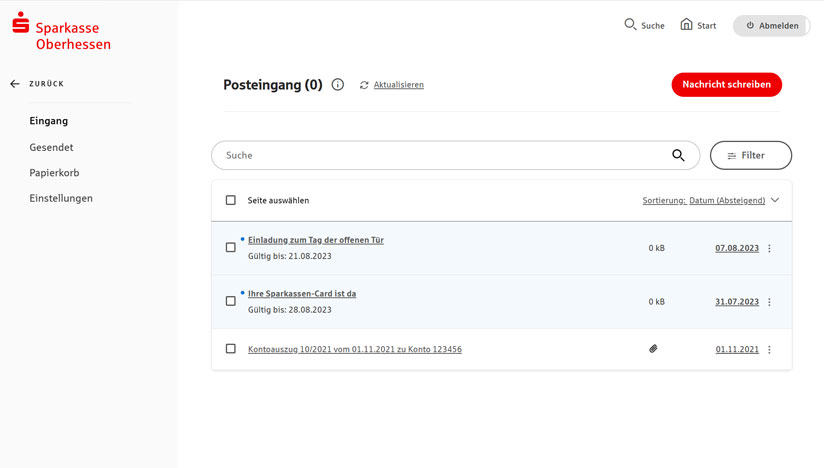Open message Ihre Sparkassen-Card ist da

click(302, 294)
